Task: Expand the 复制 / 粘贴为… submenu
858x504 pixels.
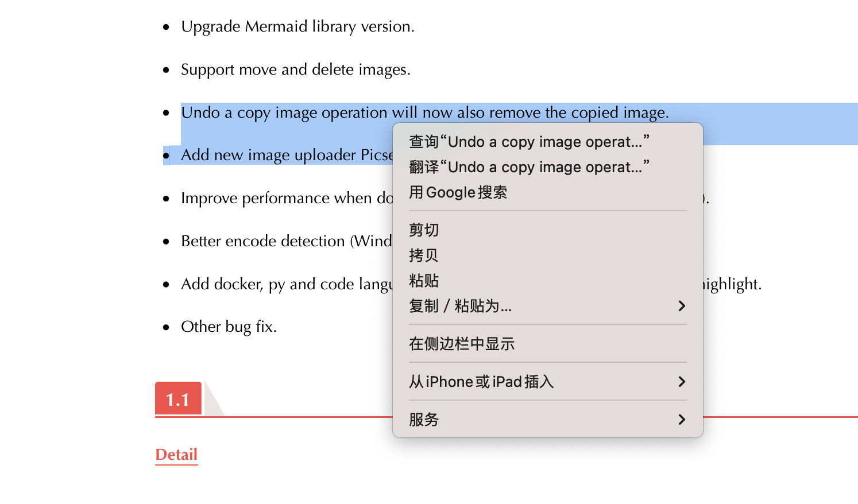Action: pos(461,306)
